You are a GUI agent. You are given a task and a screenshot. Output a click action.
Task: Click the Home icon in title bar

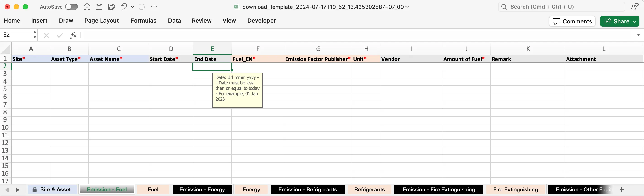[87, 7]
